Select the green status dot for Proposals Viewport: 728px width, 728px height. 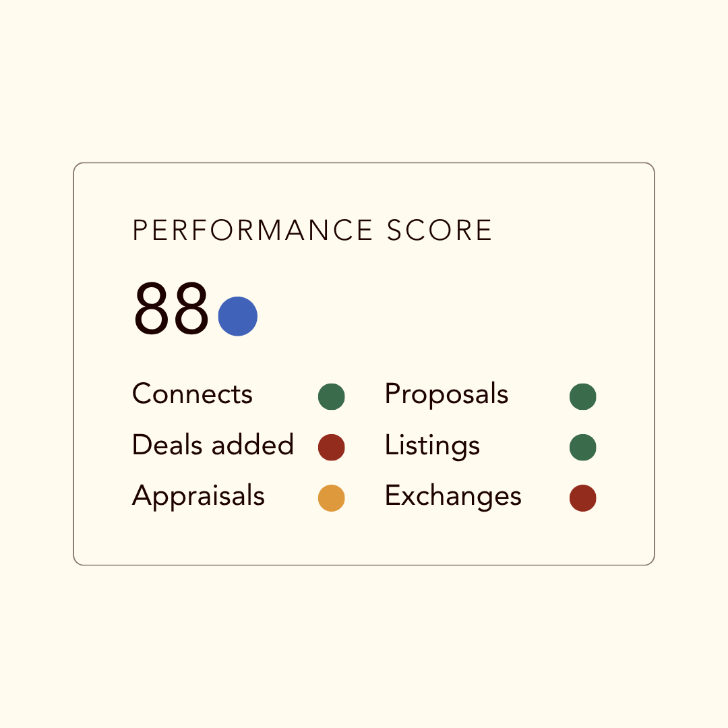(x=582, y=396)
